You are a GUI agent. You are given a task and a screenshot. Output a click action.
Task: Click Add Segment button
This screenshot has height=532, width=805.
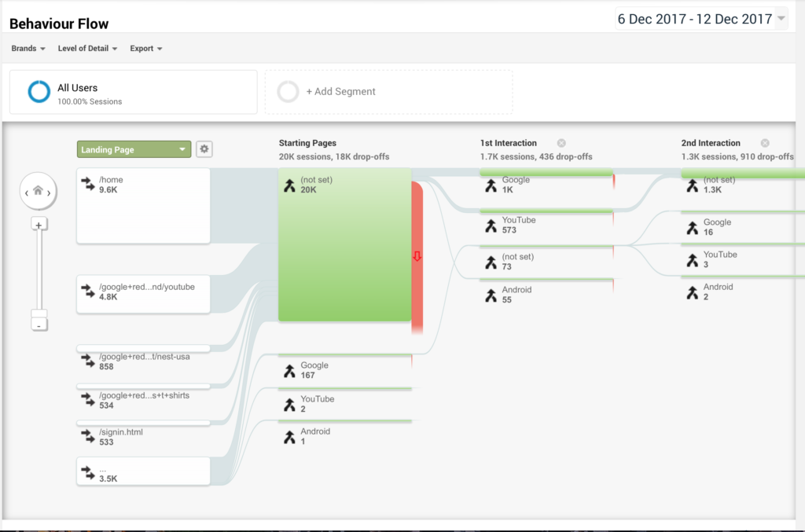coord(388,92)
